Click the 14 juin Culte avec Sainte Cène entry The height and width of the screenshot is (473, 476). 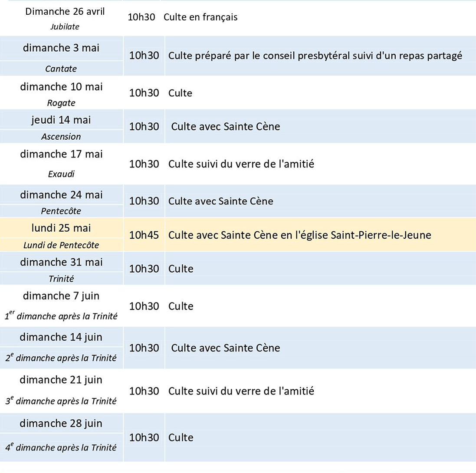pyautogui.click(x=226, y=348)
